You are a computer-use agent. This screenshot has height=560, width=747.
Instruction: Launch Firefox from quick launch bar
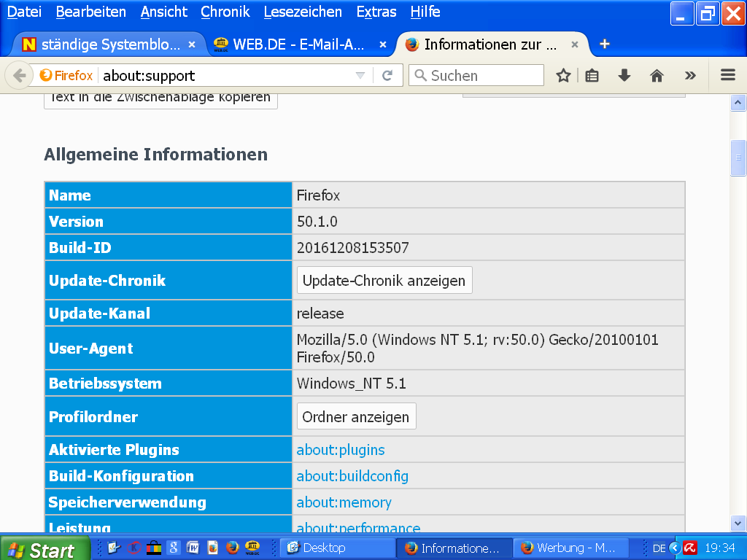[x=233, y=548]
